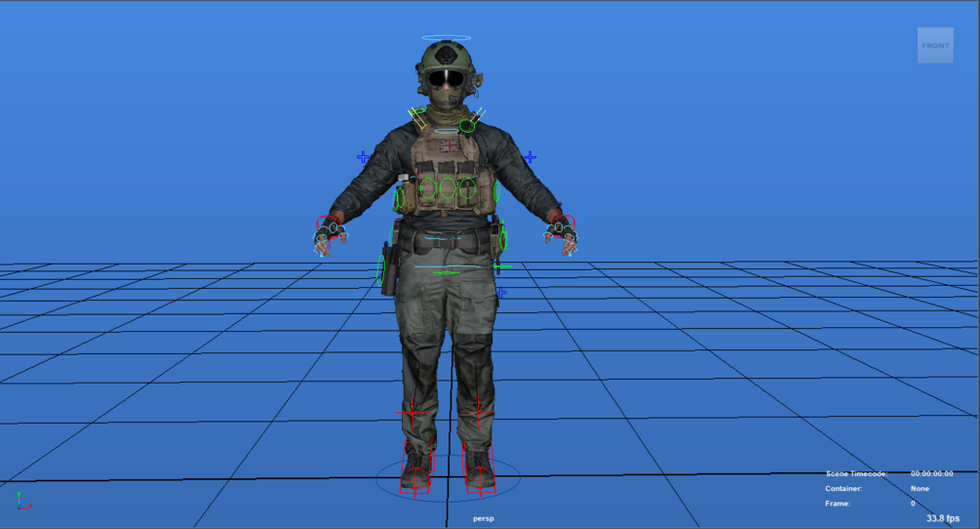This screenshot has width=980, height=529.
Task: Select the blue cross control beside screen-left upper arm
Action: click(x=363, y=157)
